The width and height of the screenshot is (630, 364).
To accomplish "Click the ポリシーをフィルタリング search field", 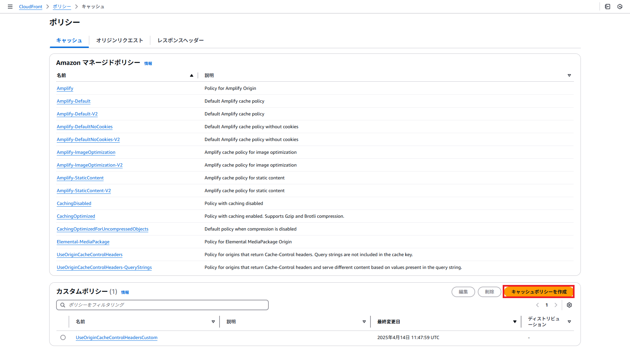I will tap(162, 305).
